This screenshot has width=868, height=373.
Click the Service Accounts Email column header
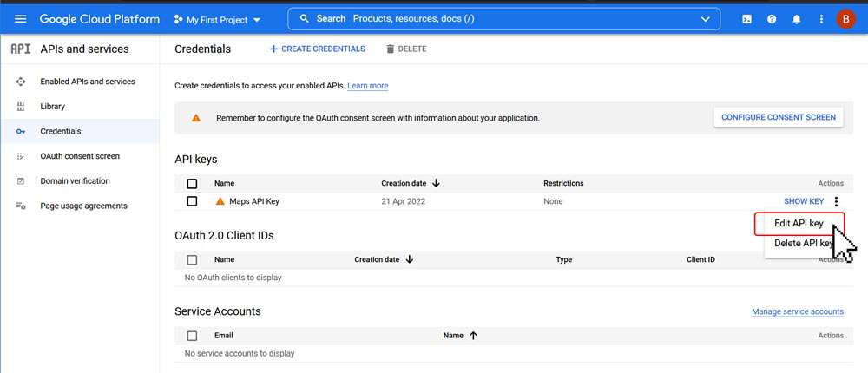coord(224,336)
